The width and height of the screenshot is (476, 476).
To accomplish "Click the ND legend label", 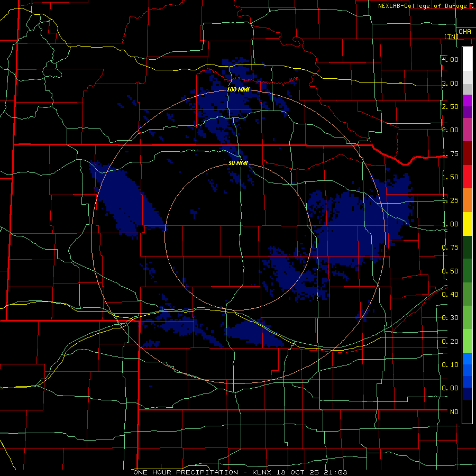I will pos(454,412).
